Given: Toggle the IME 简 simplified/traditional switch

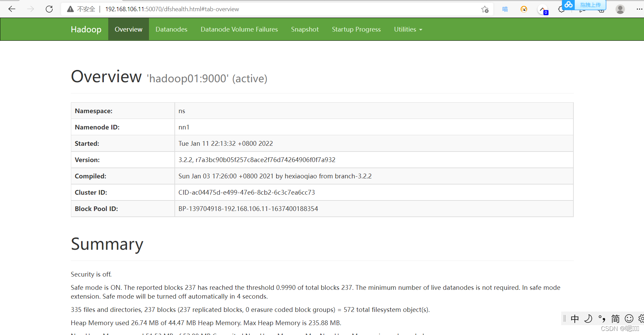Looking at the screenshot, I should pos(615,319).
